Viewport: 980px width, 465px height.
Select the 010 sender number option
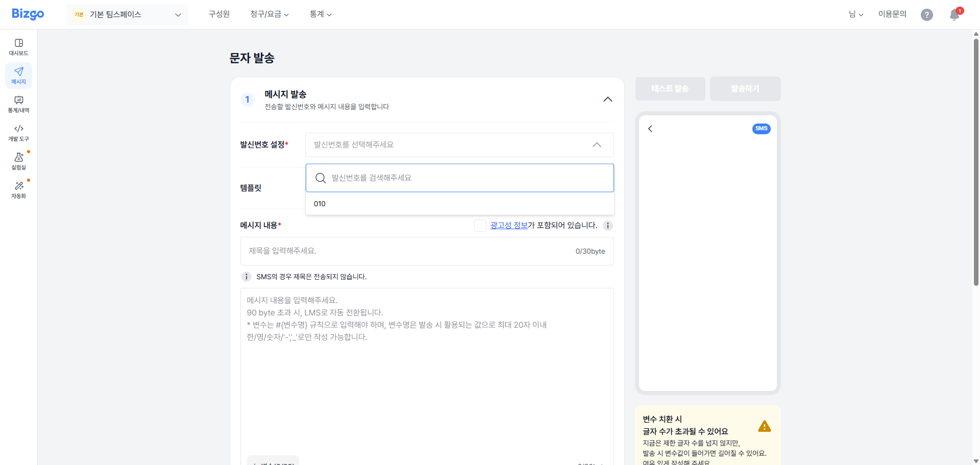coord(320,203)
